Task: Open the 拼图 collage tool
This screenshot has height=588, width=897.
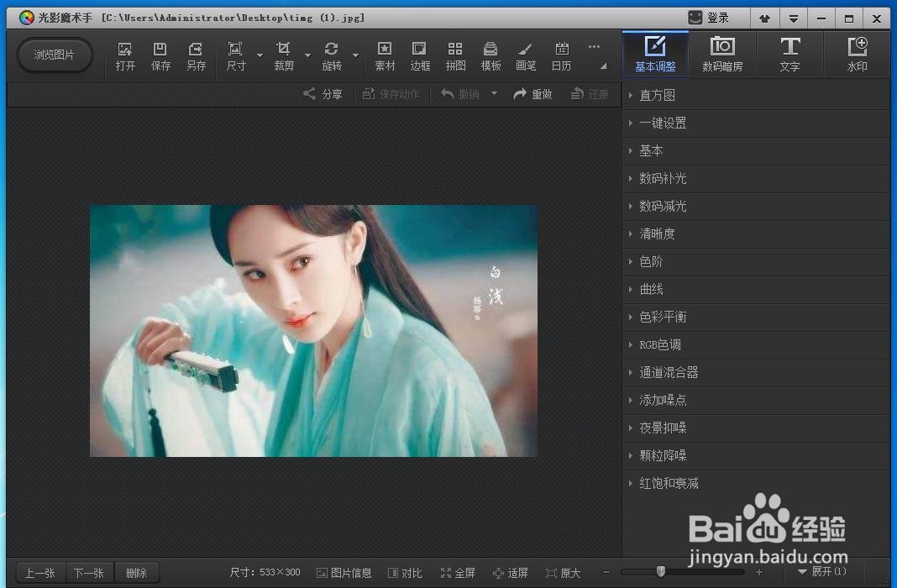Action: (x=455, y=56)
